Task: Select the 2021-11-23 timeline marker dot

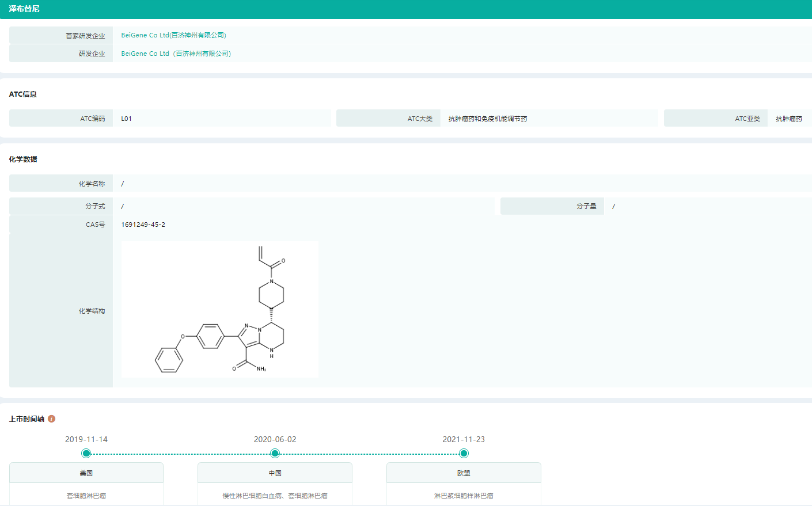Action: 464,454
